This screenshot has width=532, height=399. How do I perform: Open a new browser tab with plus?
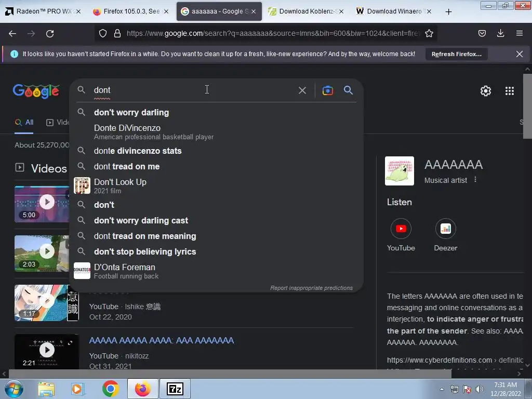pyautogui.click(x=448, y=11)
